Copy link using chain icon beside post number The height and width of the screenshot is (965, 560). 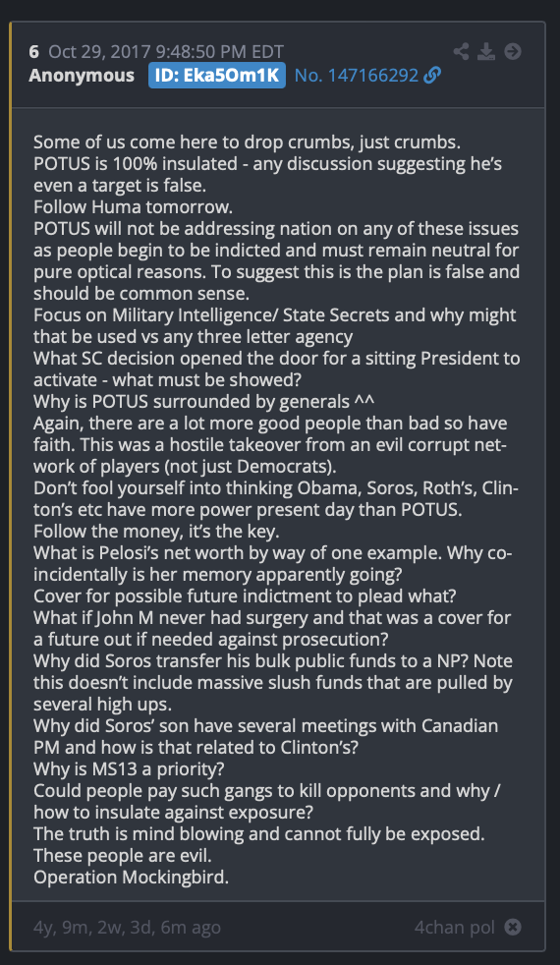pos(432,75)
